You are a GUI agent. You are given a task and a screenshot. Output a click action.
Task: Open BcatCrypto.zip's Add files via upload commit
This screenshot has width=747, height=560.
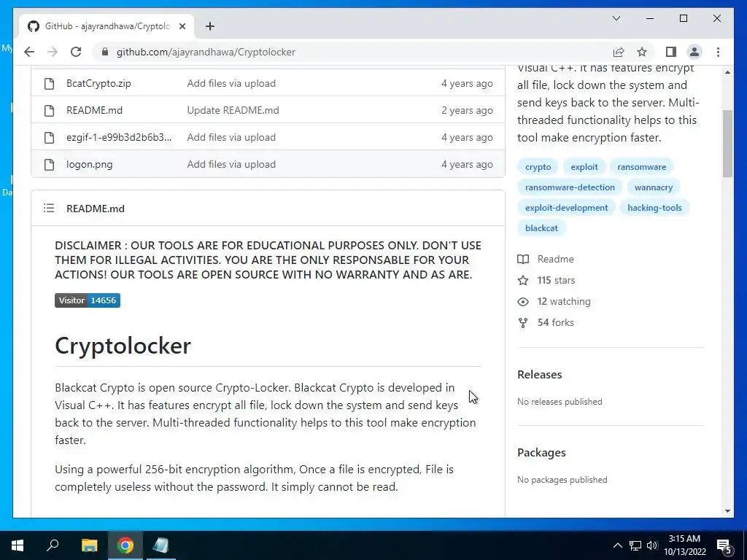point(231,83)
